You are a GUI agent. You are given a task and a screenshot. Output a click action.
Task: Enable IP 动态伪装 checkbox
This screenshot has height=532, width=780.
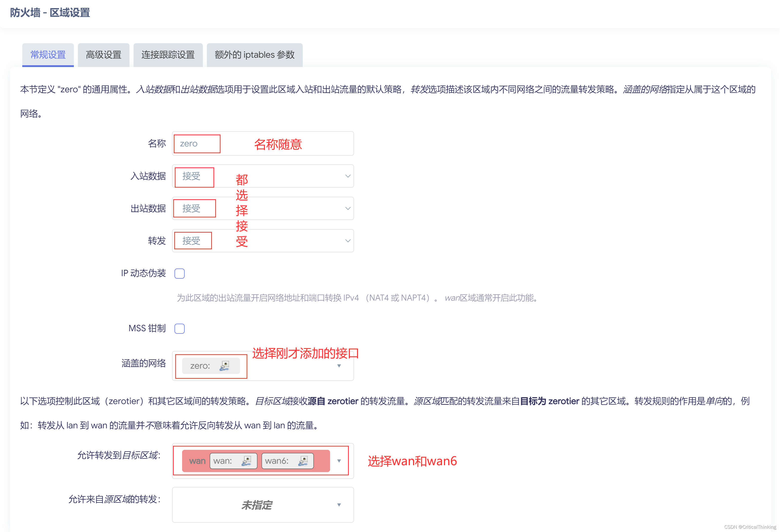tap(180, 273)
